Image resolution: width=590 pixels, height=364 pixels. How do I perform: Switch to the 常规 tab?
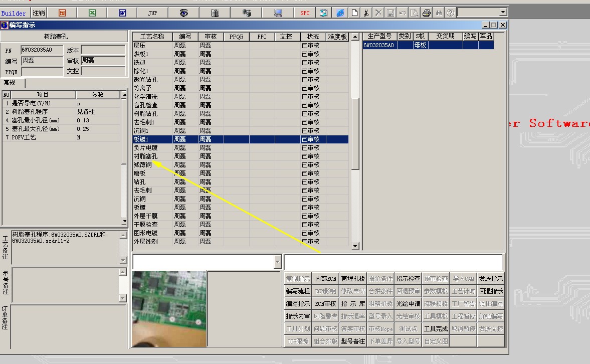pos(10,83)
